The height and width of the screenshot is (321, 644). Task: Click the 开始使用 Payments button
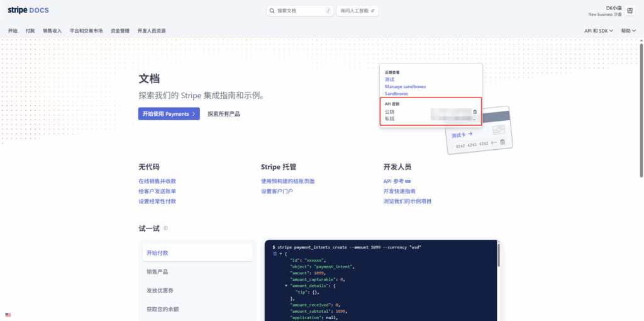169,114
